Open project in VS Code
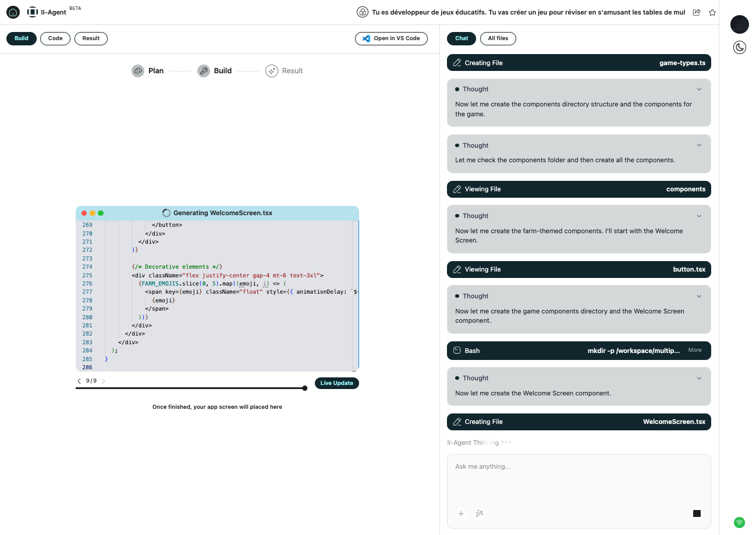756x535 pixels. [x=391, y=38]
